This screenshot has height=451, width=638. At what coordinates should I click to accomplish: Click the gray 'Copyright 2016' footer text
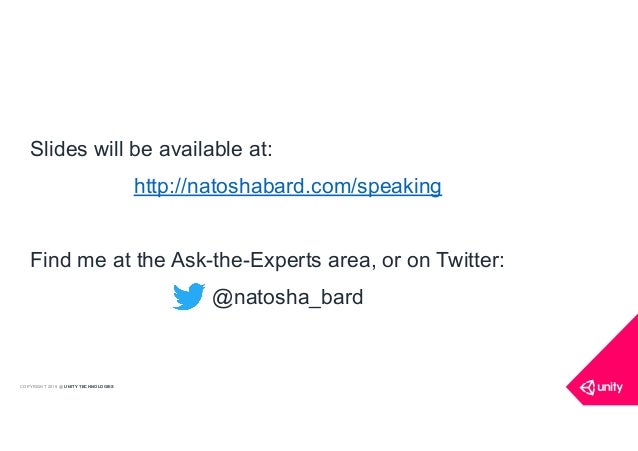coord(39,386)
